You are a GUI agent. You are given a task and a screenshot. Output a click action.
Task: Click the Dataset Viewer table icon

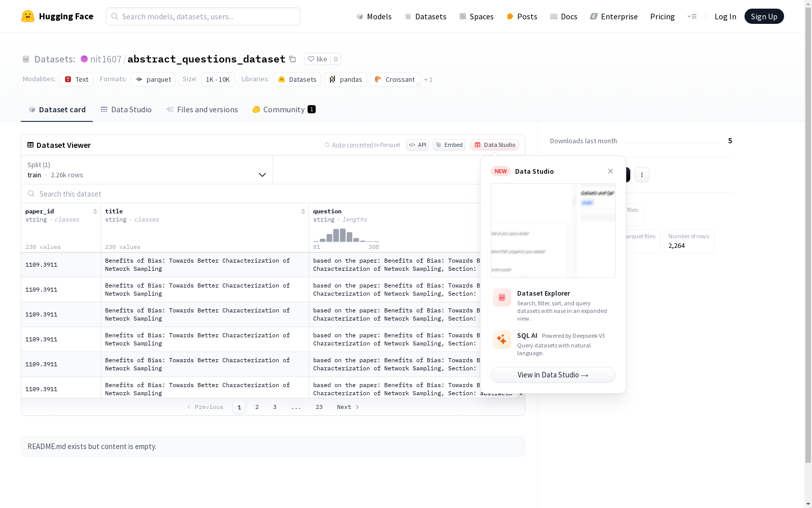click(30, 145)
